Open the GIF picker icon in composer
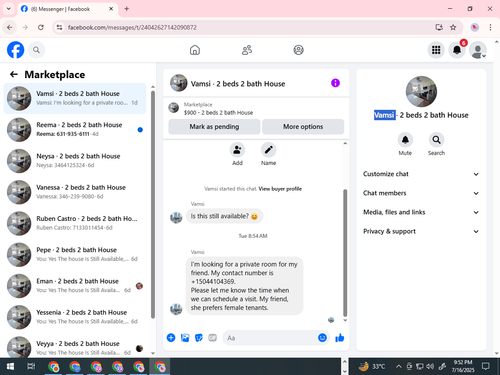500x375 pixels. point(213,338)
